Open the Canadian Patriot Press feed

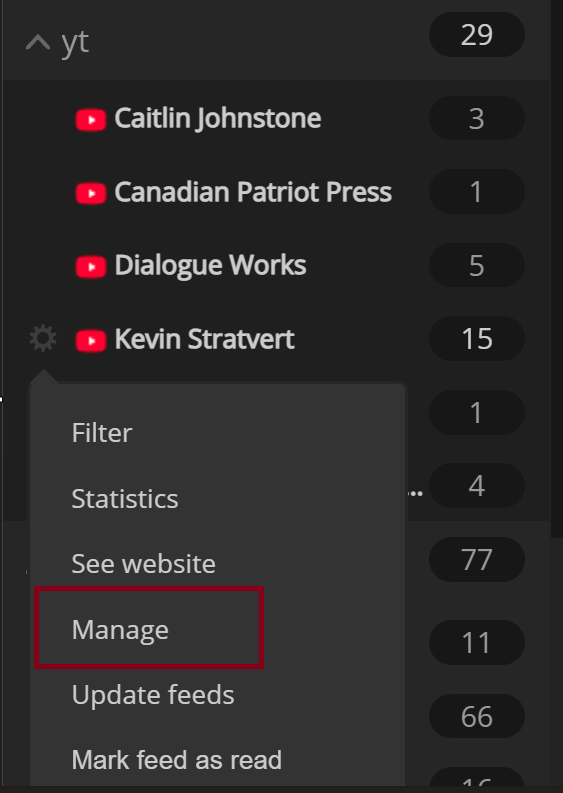[253, 192]
